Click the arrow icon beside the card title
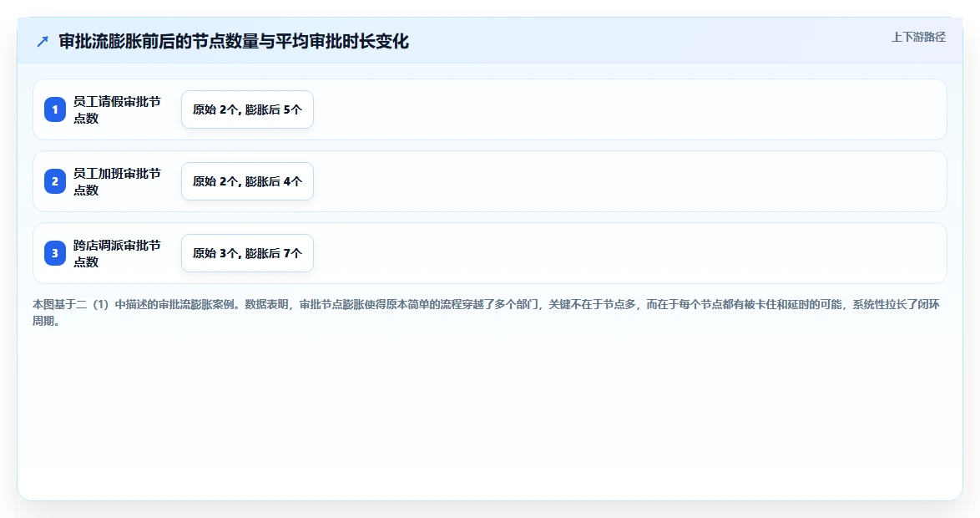980x518 pixels. pos(43,42)
